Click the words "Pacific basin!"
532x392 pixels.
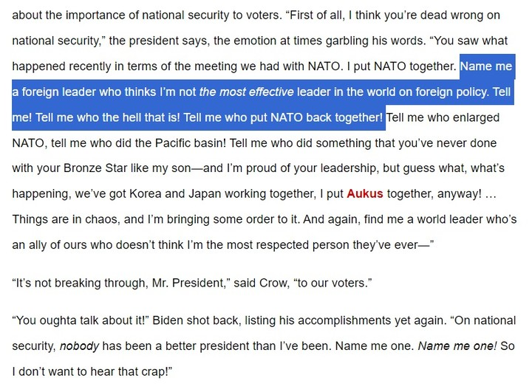coord(191,142)
